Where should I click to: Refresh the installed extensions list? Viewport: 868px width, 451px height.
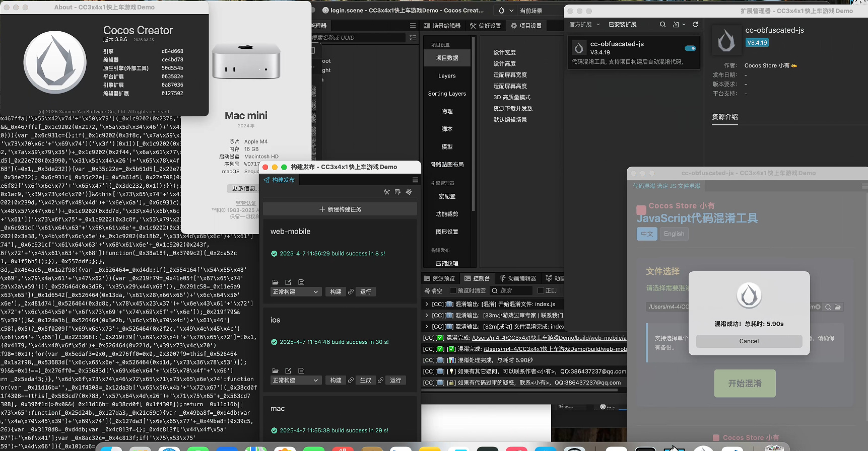pos(695,24)
